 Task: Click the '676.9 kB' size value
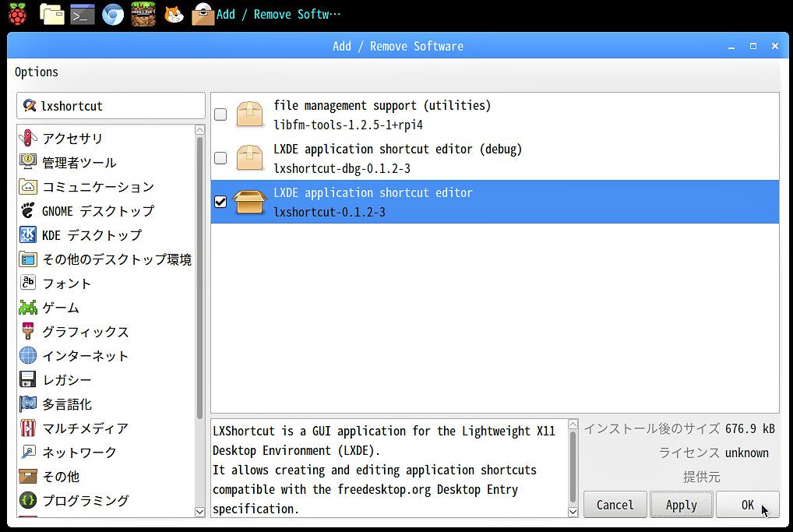(750, 429)
